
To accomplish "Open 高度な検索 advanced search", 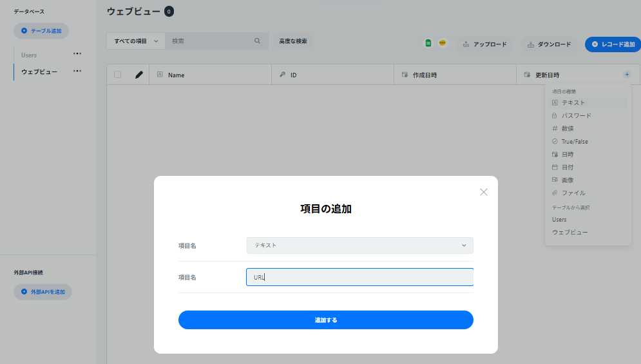I will point(293,41).
